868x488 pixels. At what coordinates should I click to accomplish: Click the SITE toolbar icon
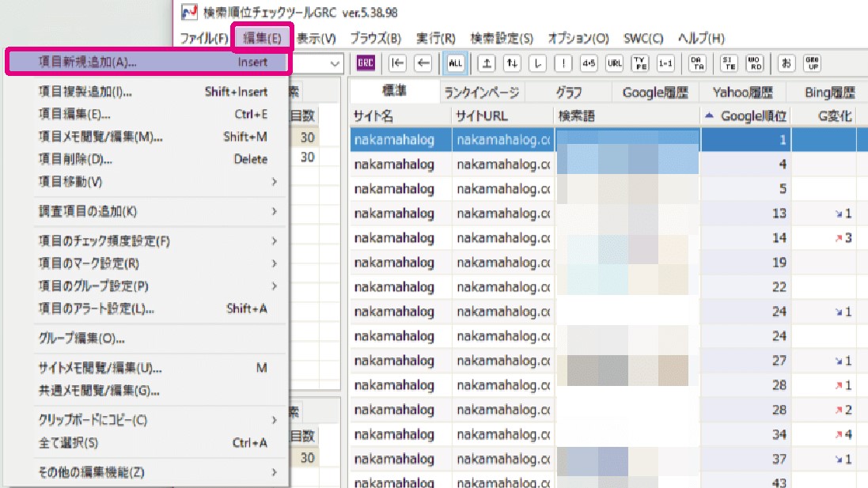[x=729, y=63]
